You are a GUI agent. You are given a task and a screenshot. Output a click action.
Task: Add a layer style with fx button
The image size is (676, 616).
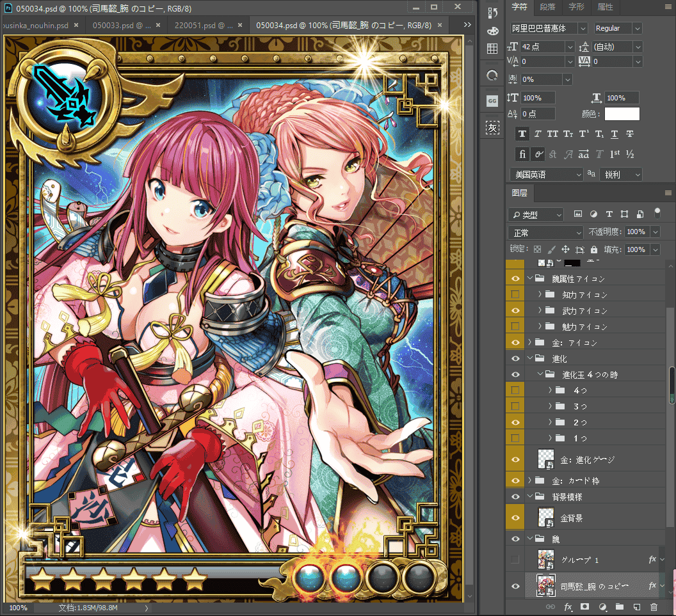[x=568, y=607]
